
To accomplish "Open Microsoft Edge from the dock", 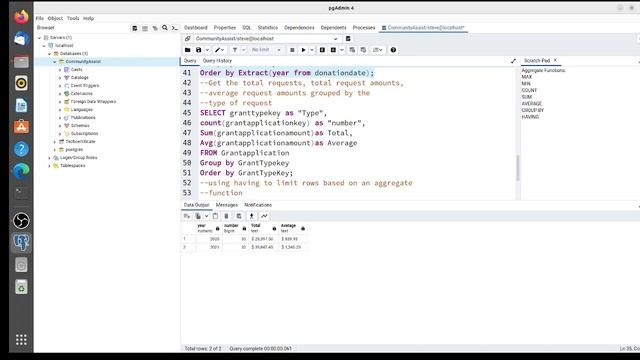I will 21,171.
